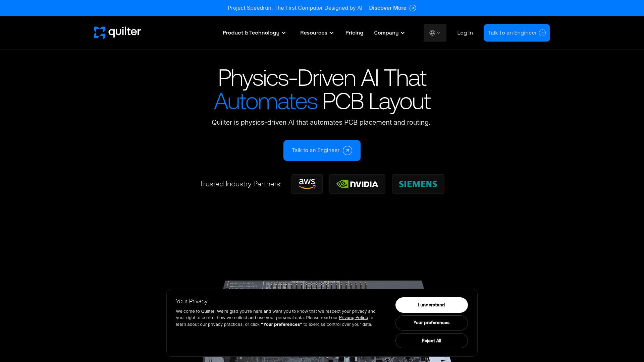Accept privacy with I understand button
The width and height of the screenshot is (644, 362).
(x=431, y=305)
